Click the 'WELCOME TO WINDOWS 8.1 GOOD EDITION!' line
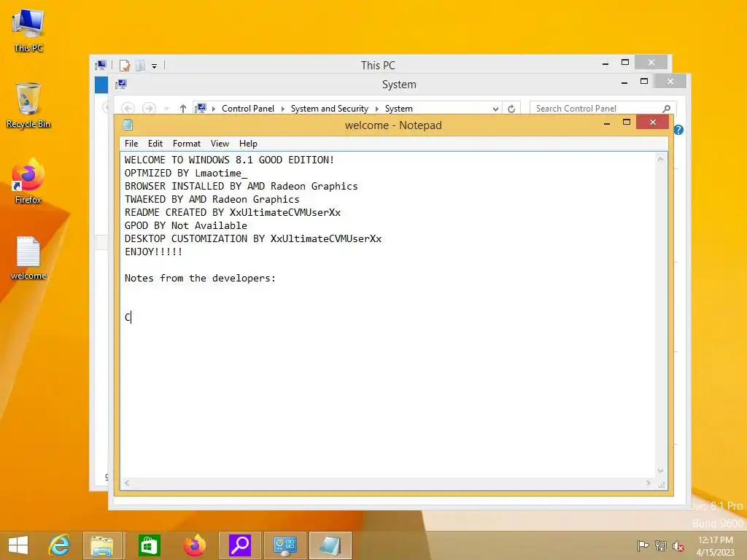 tap(229, 160)
